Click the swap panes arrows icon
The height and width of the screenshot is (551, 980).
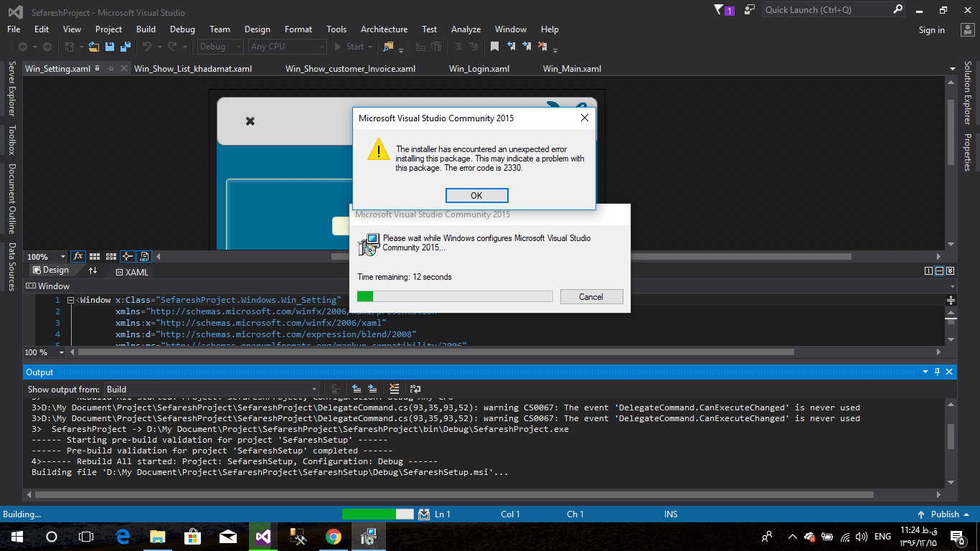coord(93,270)
